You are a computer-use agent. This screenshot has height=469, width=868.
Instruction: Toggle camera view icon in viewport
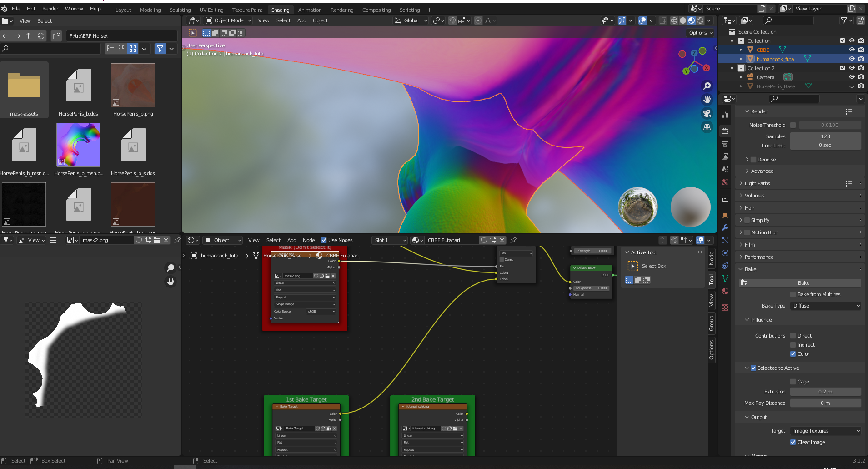coord(707,113)
